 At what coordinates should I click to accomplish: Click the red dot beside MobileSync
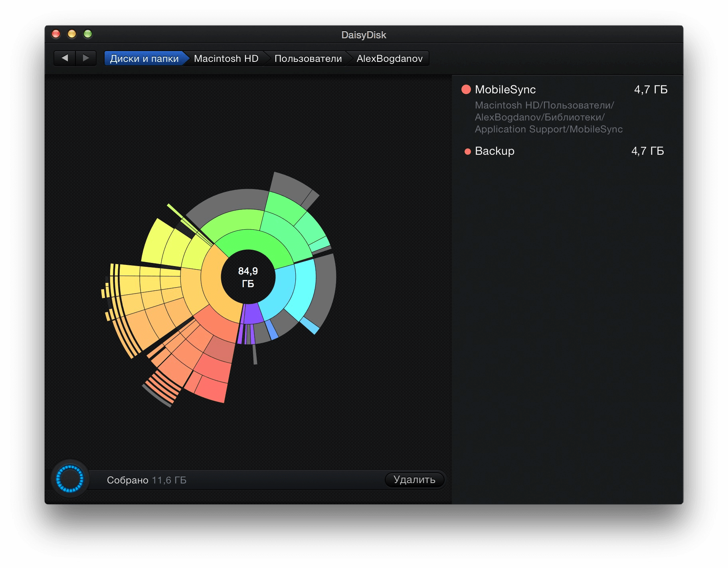point(466,89)
